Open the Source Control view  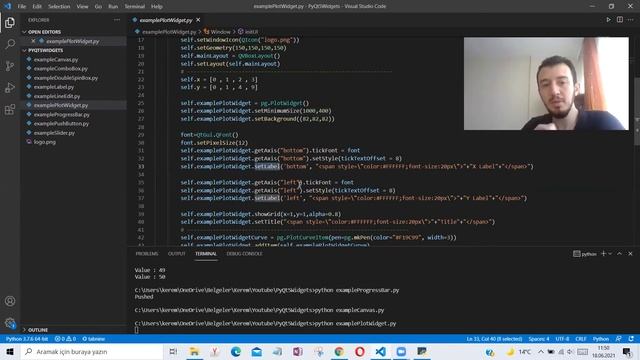coord(10,66)
